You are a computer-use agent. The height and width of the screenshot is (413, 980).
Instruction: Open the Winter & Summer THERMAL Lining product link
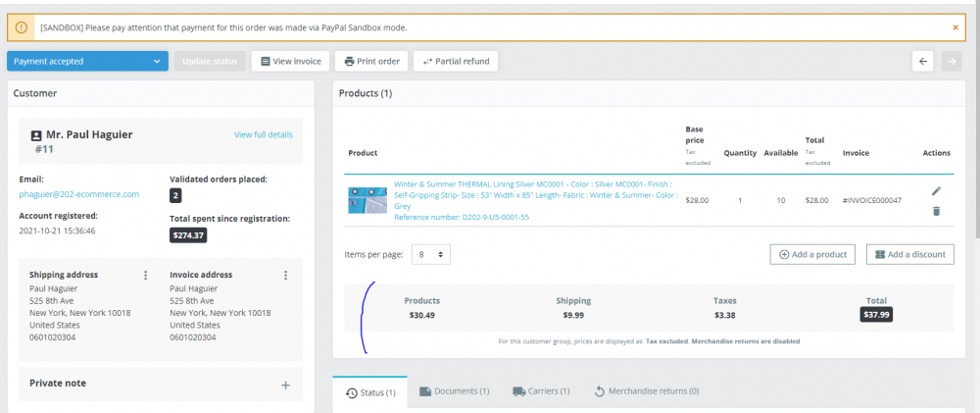click(536, 194)
